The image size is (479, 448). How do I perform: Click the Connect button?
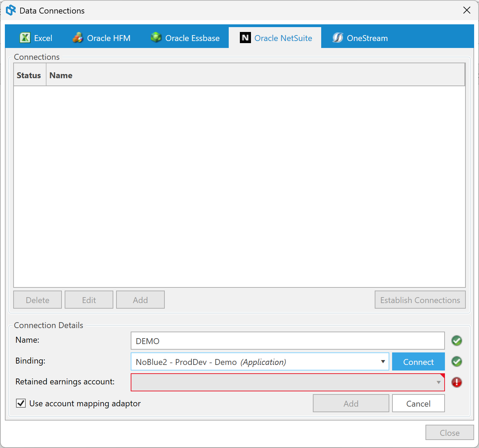coord(419,361)
